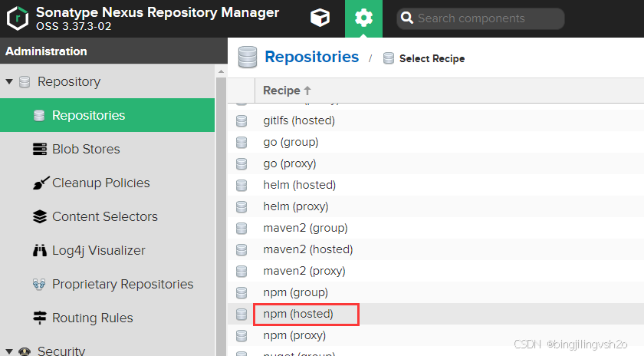The width and height of the screenshot is (644, 356).
Task: Click the gitlfs (hosted) row icon
Action: [242, 121]
